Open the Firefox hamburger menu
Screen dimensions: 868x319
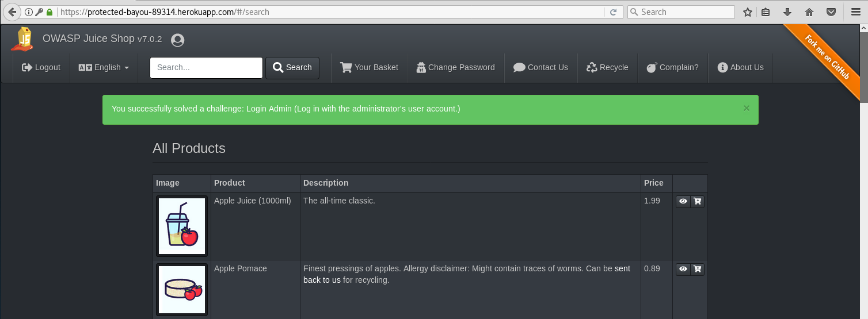point(856,12)
